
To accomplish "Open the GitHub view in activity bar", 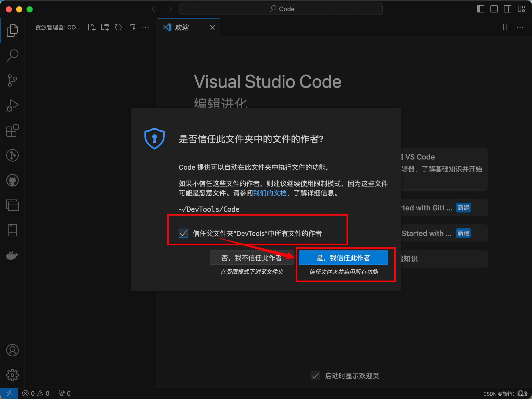I will click(12, 180).
